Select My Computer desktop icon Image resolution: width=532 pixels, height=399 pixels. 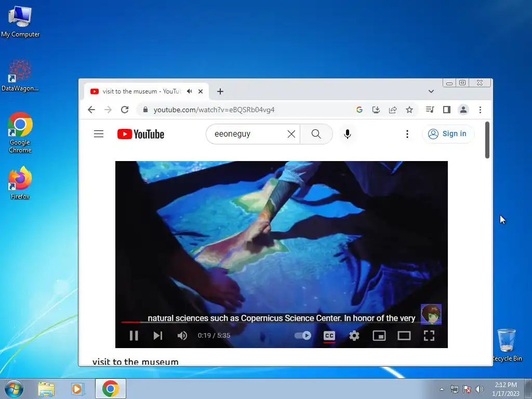pyautogui.click(x=20, y=21)
